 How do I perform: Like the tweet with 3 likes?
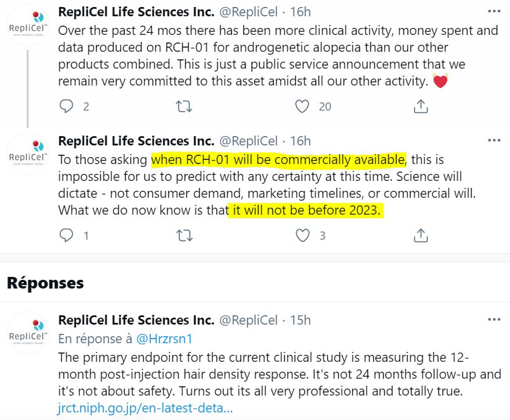302,235
